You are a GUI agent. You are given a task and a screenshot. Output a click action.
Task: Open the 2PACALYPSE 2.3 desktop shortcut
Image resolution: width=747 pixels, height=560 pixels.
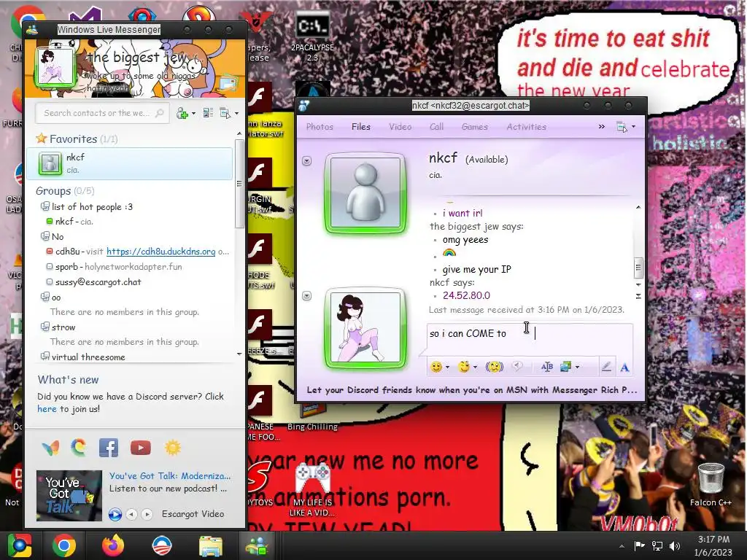point(312,36)
